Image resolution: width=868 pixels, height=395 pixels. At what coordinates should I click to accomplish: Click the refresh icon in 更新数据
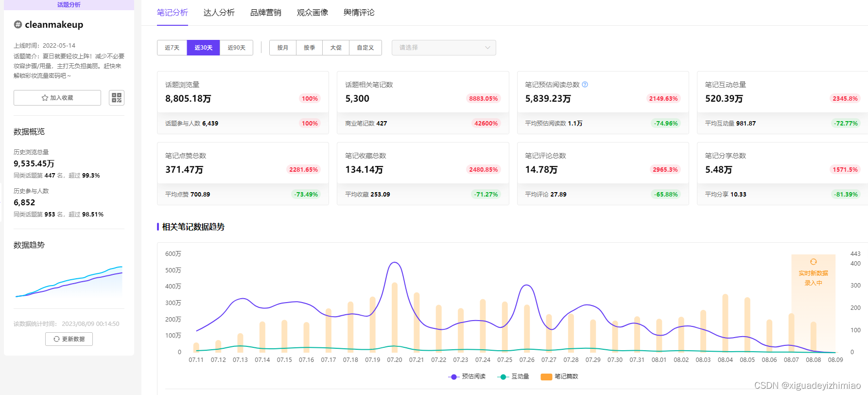click(57, 339)
